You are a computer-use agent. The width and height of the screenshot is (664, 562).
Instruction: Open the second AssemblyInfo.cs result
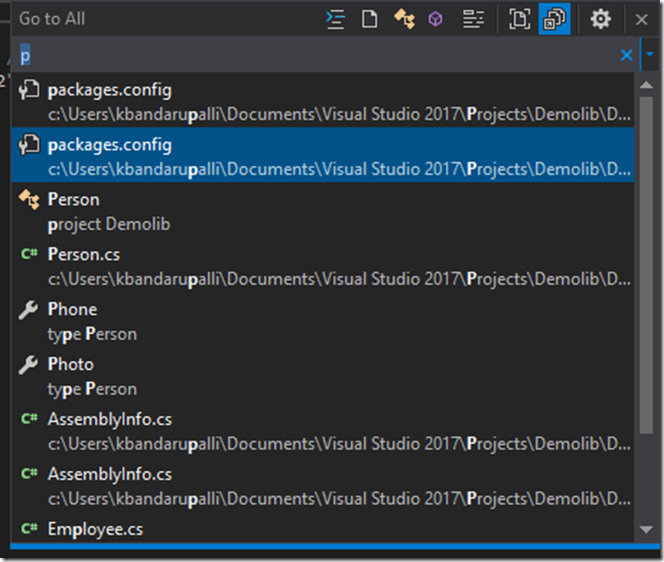click(322, 486)
